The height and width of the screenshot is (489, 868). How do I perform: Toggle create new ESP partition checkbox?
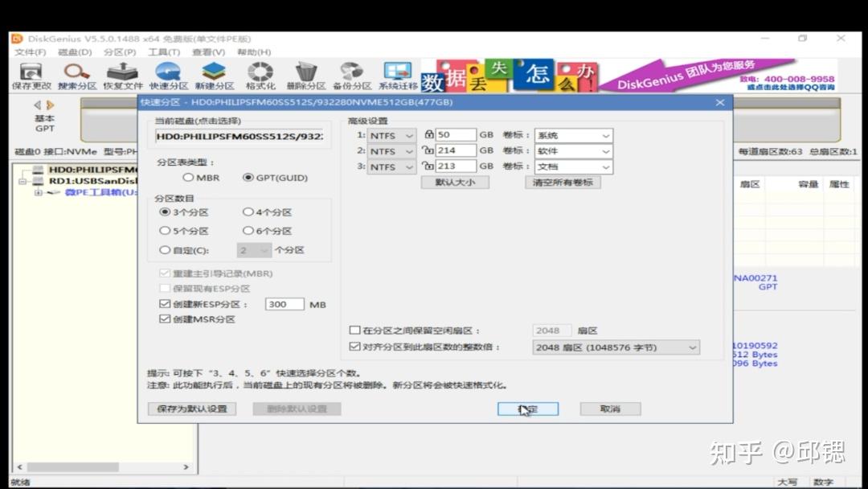pos(165,304)
